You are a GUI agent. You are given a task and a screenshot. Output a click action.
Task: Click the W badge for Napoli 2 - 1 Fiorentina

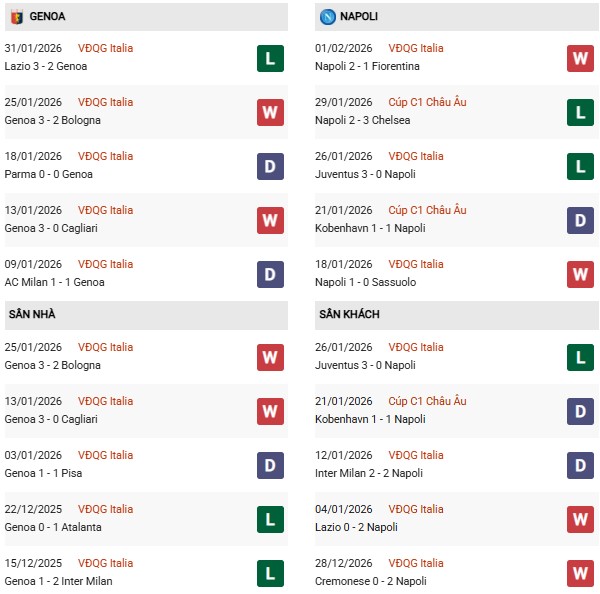tap(581, 58)
